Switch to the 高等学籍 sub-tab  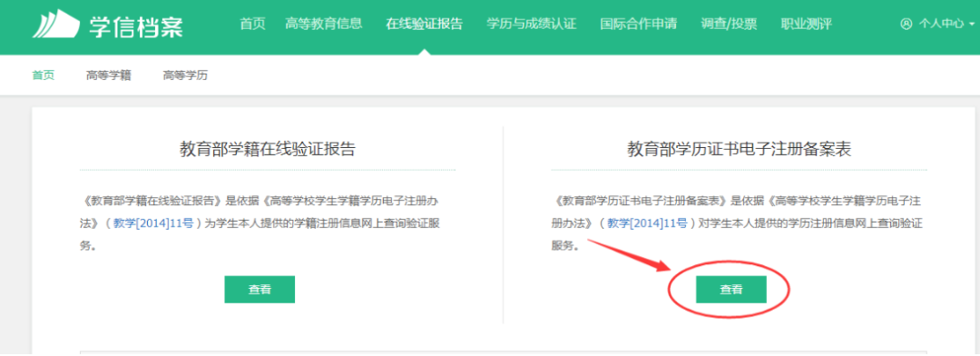click(109, 75)
